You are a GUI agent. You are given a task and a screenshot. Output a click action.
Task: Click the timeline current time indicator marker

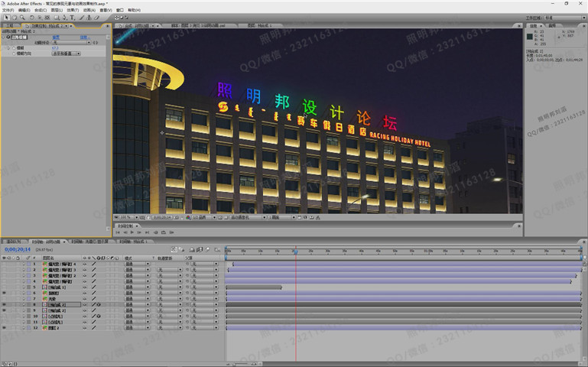point(295,252)
